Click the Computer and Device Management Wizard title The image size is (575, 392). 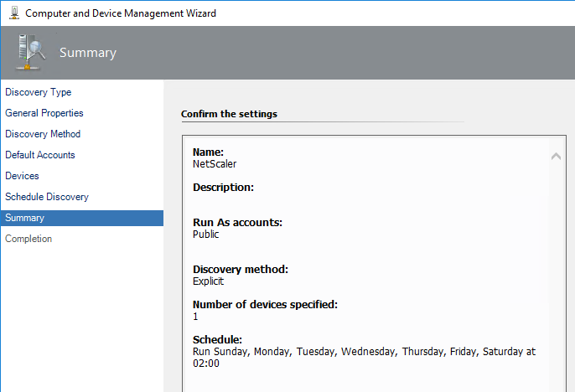[x=121, y=13]
